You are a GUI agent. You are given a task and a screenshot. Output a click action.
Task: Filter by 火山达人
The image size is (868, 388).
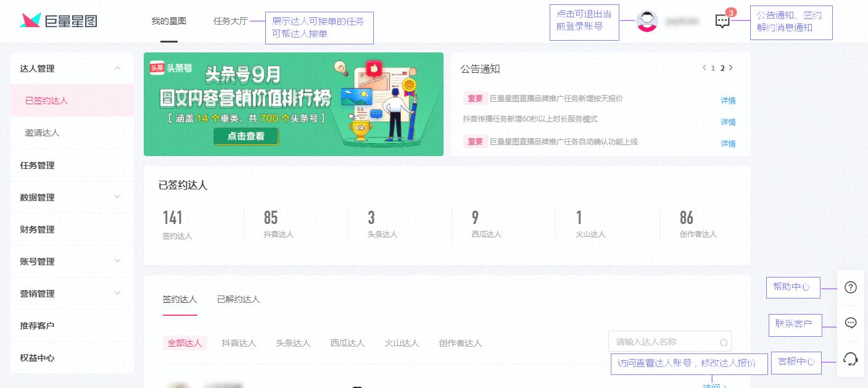point(402,343)
